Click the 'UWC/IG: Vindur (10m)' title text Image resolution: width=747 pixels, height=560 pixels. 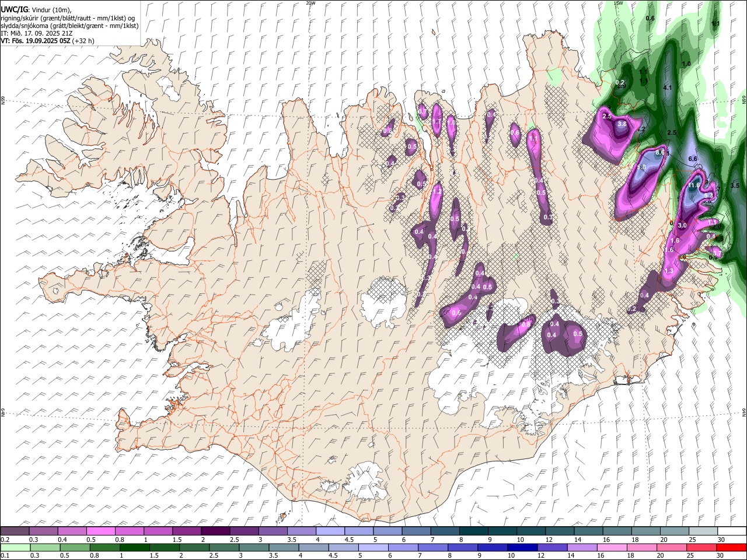tap(36, 10)
